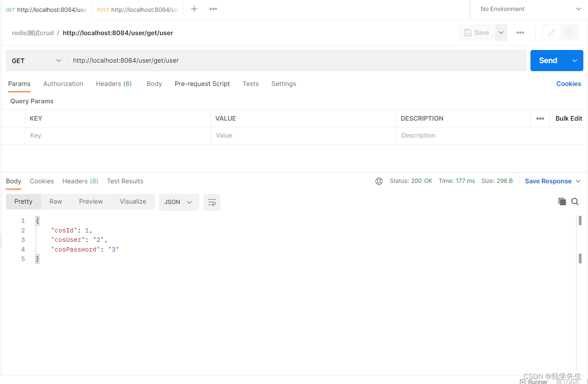Click Bulk Edit for query params

coord(569,119)
